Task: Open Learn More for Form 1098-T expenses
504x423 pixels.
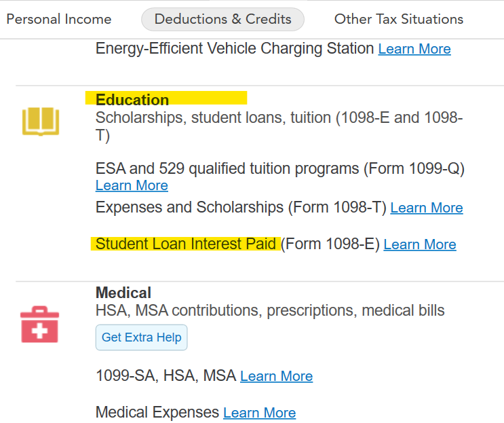Action: [427, 208]
